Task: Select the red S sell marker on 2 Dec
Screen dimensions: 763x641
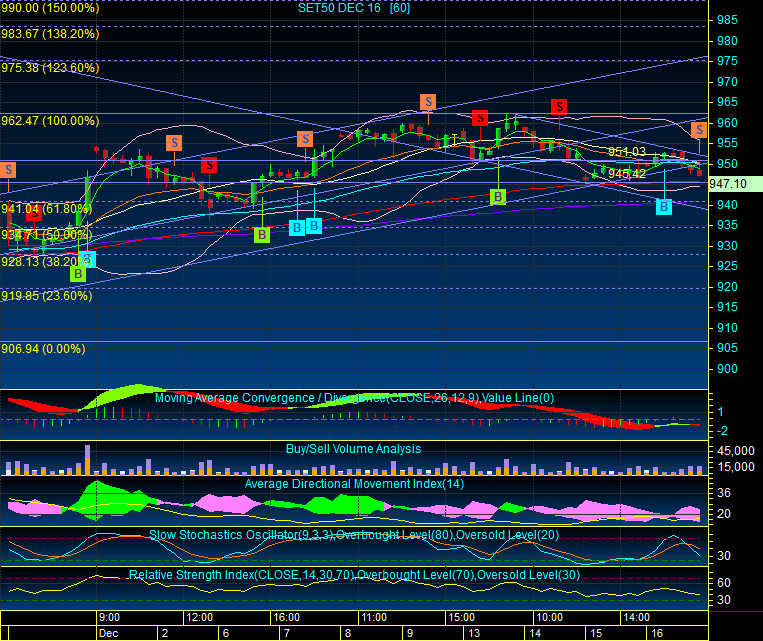Action: tap(209, 165)
